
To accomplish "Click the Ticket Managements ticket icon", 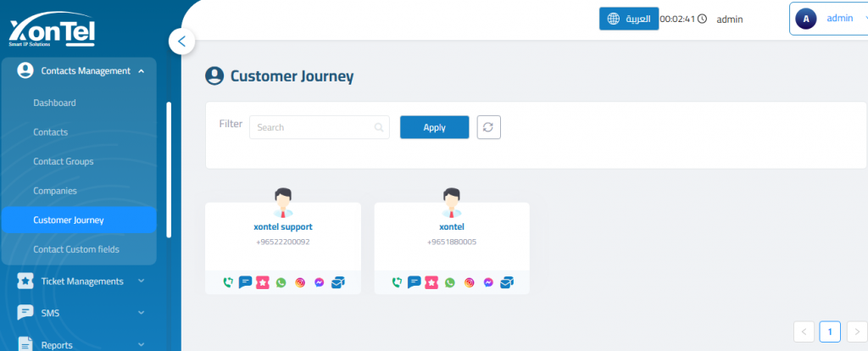I will (25, 281).
